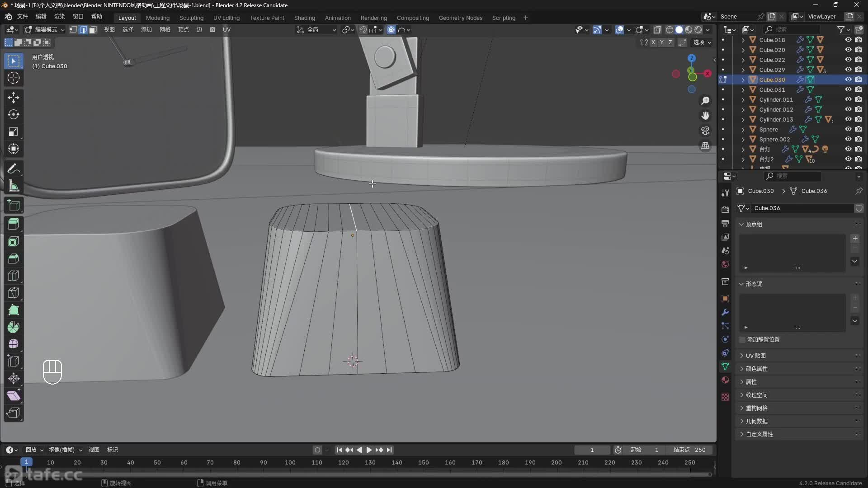Select the Transform tool
The image size is (868, 488).
[x=14, y=149]
